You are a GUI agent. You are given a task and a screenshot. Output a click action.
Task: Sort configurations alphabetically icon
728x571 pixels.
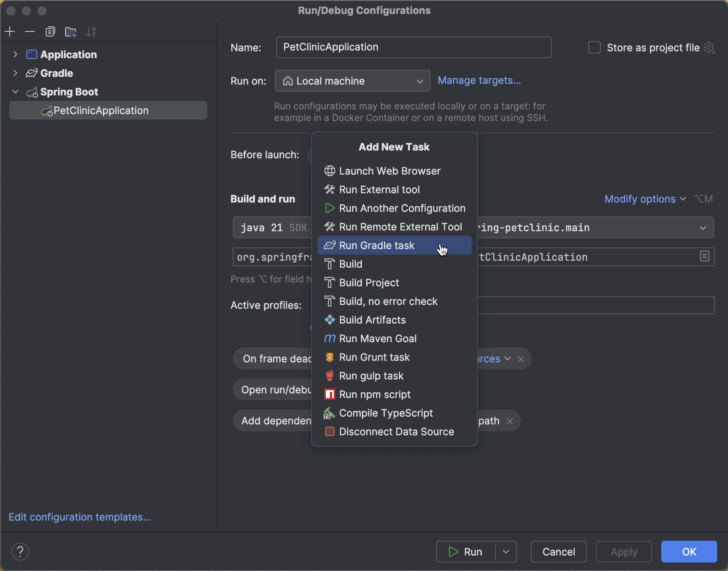click(91, 31)
